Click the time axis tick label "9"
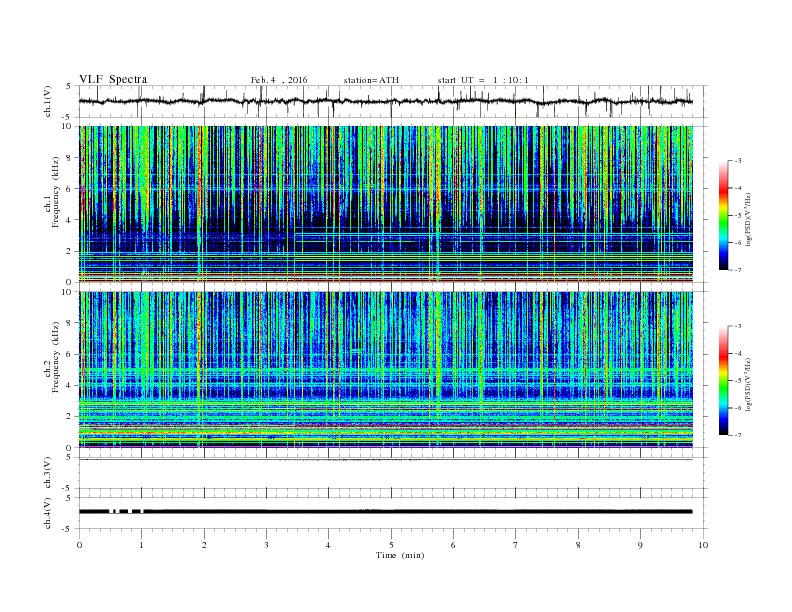Viewport: 792px width, 612px height. coord(640,545)
